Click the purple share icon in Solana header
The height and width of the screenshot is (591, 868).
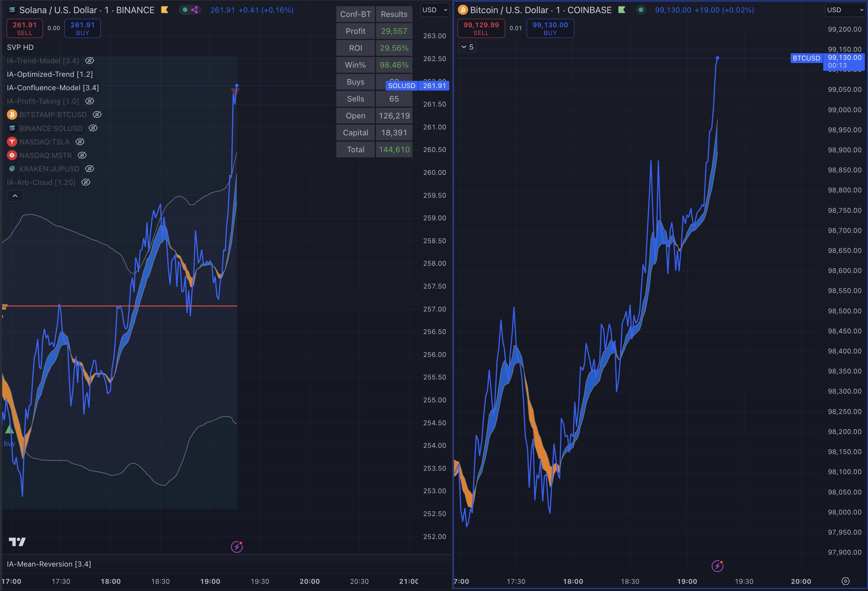[194, 10]
